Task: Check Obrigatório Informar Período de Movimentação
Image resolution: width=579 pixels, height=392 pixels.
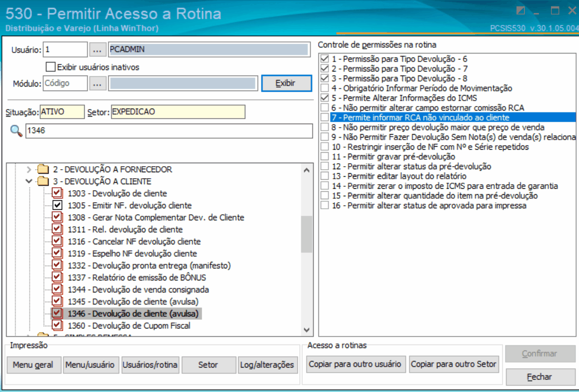Action: click(x=325, y=88)
